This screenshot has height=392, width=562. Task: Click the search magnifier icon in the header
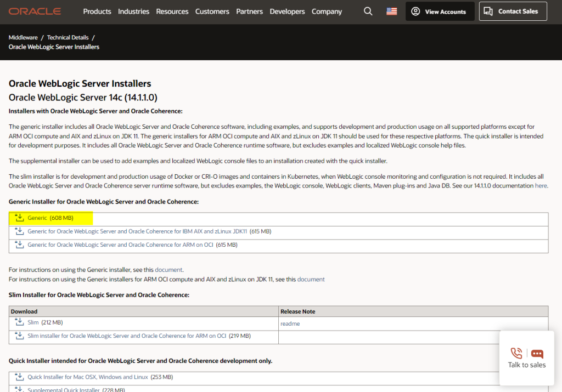pos(368,11)
